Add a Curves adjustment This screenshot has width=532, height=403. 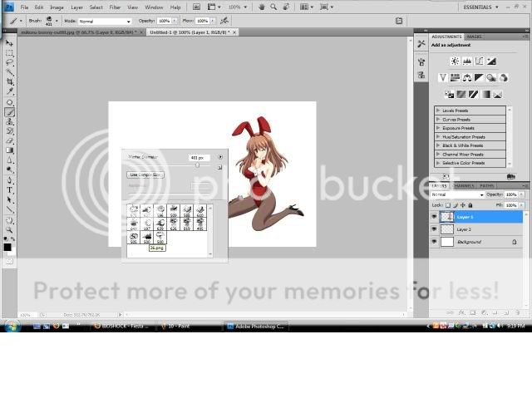click(x=479, y=61)
